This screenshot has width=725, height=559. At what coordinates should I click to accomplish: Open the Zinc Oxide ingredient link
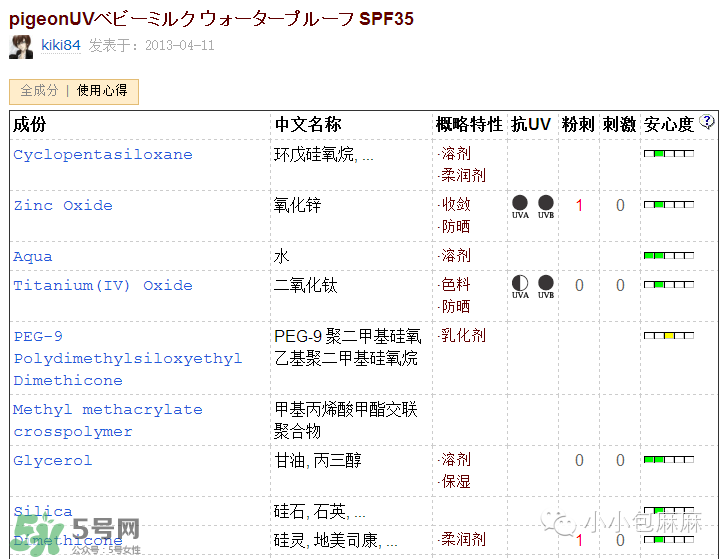(x=63, y=206)
